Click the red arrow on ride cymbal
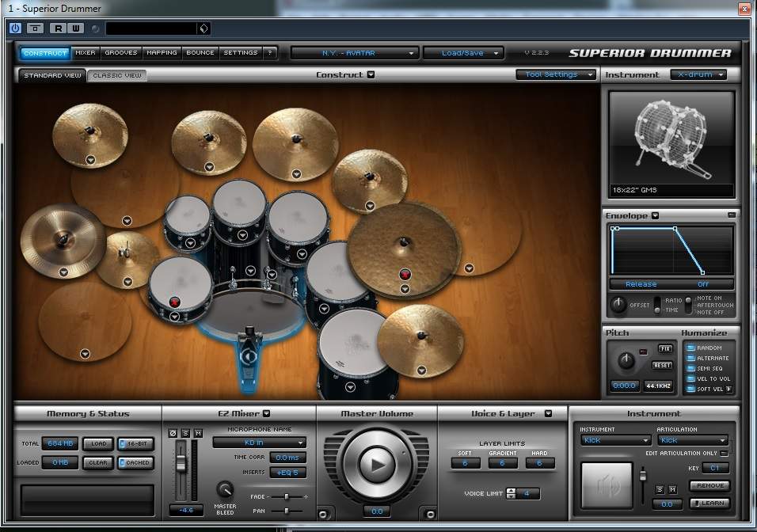This screenshot has width=757, height=532. pyautogui.click(x=405, y=275)
